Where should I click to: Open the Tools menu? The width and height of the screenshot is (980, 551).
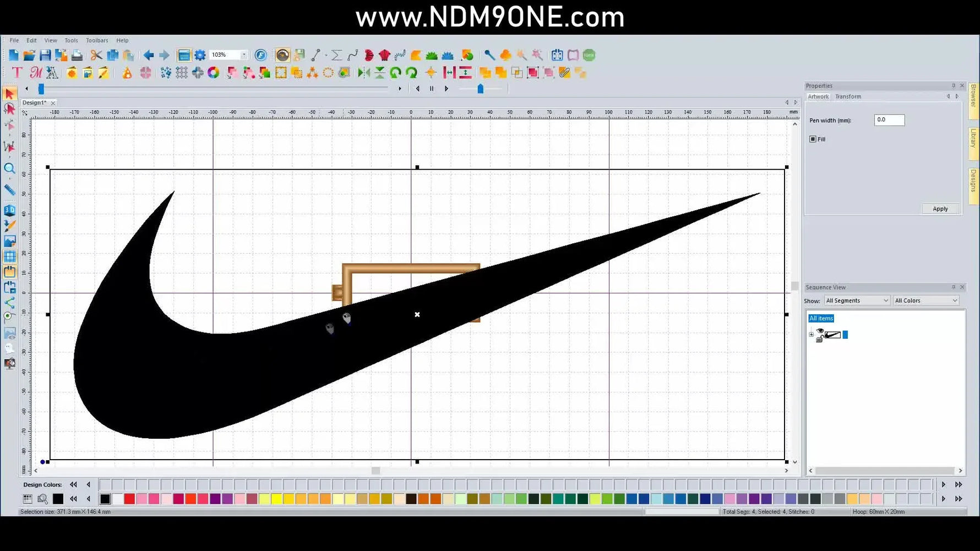(x=71, y=40)
